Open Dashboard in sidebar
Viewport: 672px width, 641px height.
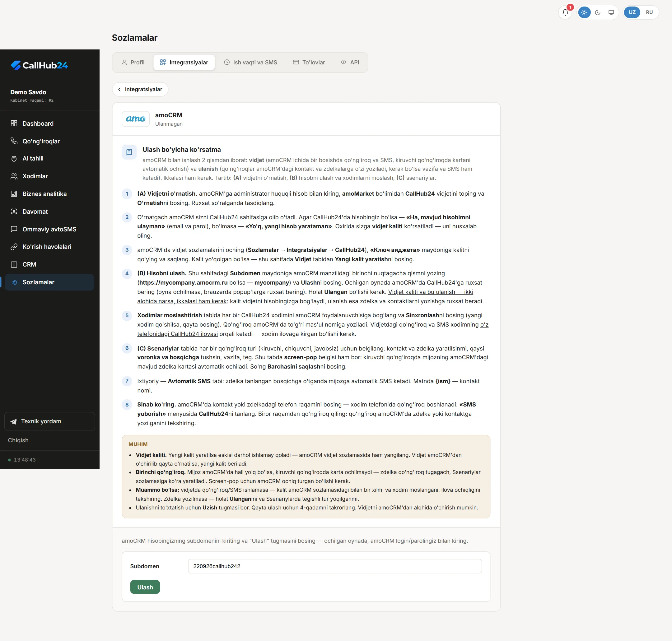[49, 123]
